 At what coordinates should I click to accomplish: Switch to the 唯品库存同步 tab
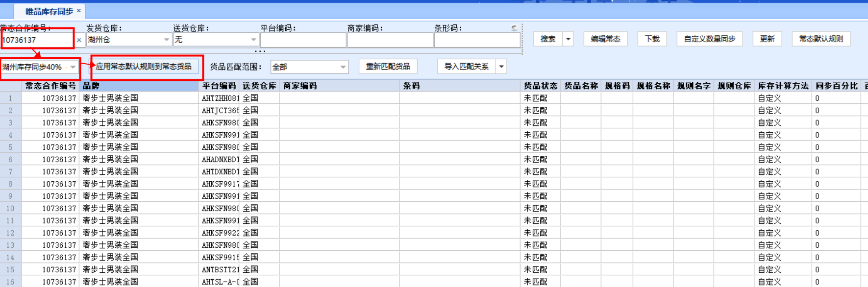pos(49,11)
